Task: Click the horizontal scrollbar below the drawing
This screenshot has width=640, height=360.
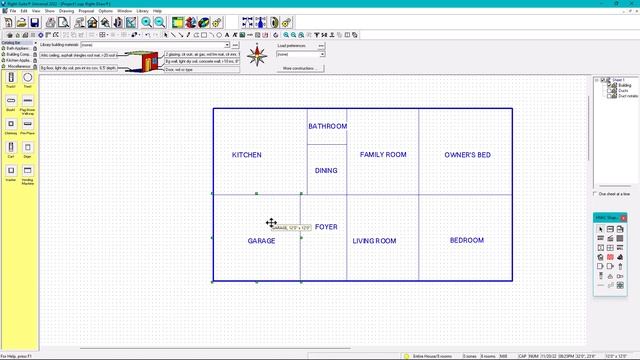Action: pos(215,348)
